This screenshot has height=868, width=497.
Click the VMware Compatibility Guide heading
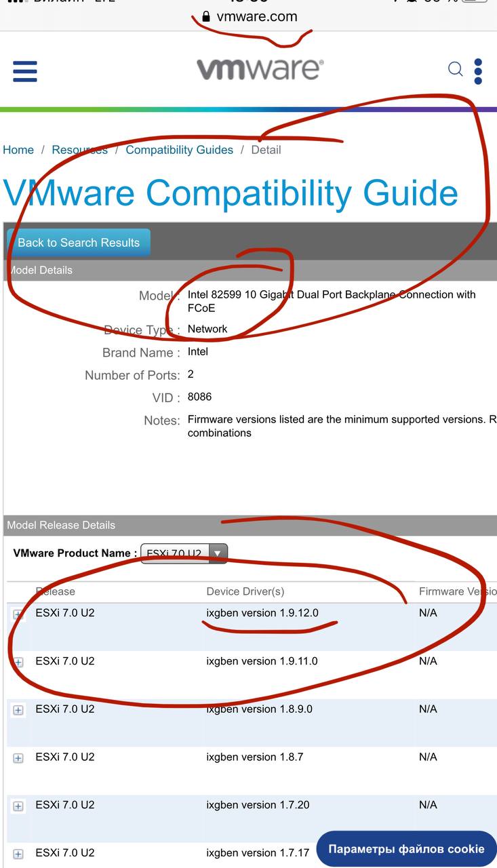pos(231,193)
